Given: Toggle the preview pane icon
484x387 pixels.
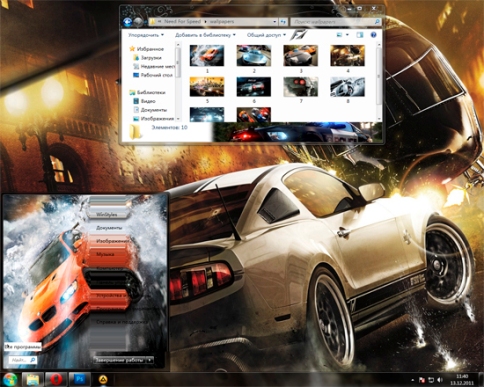Looking at the screenshot, I should click(360, 35).
